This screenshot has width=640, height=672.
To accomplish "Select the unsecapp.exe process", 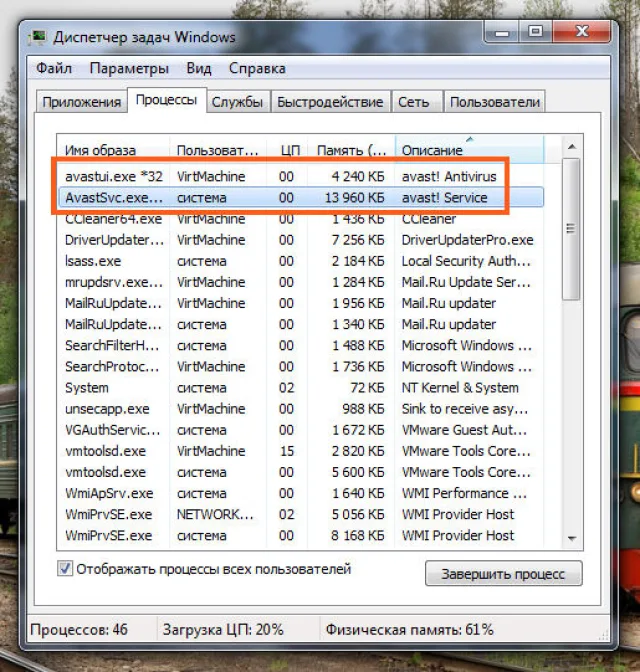I will pos(301,409).
